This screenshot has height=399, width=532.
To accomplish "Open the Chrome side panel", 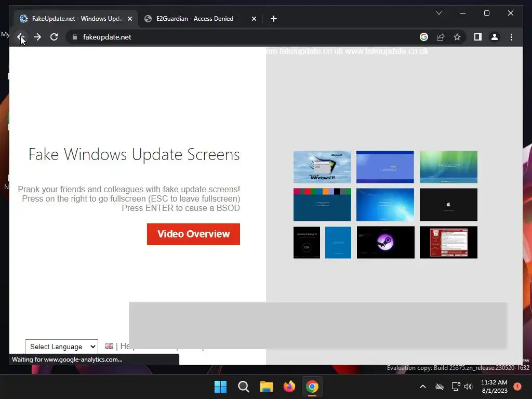I will (x=478, y=37).
